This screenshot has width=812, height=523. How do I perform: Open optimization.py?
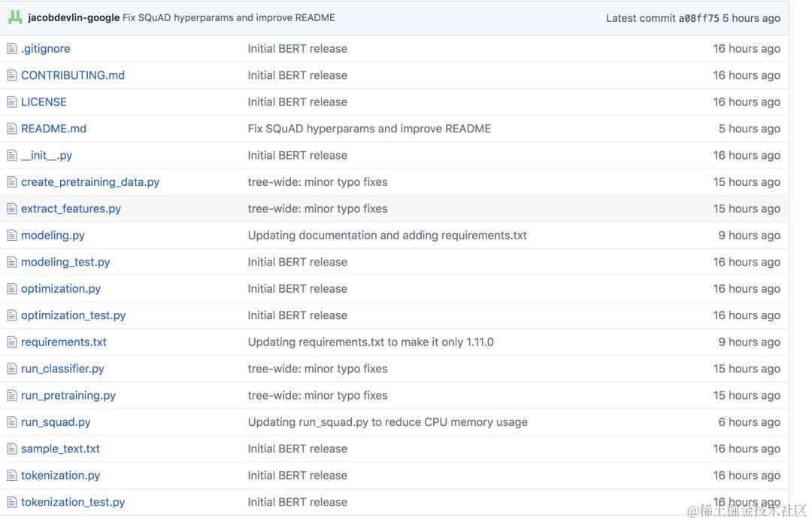point(61,289)
